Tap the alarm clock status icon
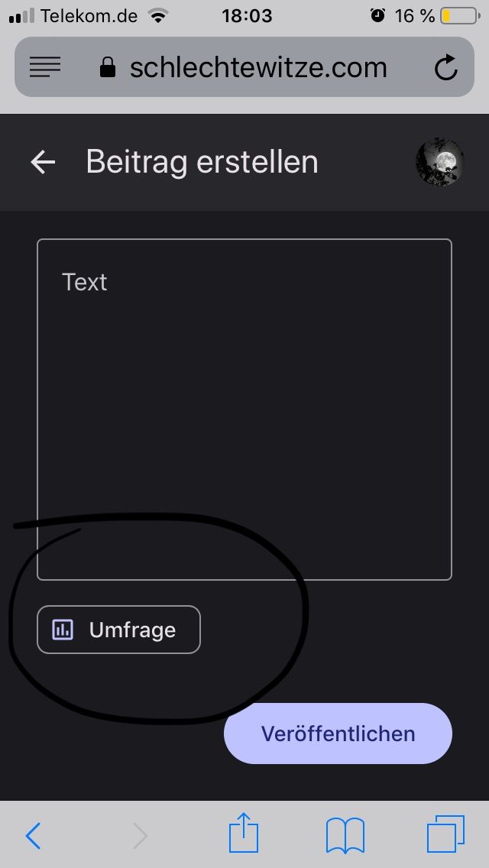 (x=377, y=16)
